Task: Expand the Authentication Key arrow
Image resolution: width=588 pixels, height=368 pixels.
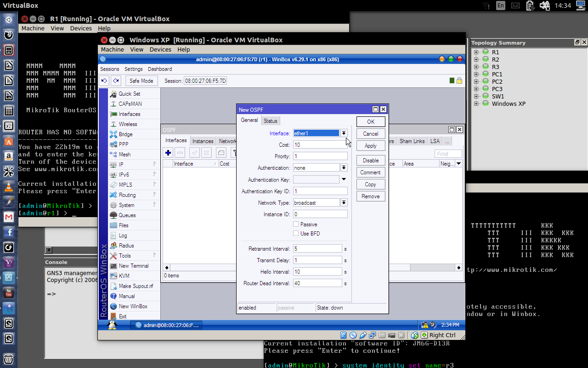Action: tap(344, 179)
